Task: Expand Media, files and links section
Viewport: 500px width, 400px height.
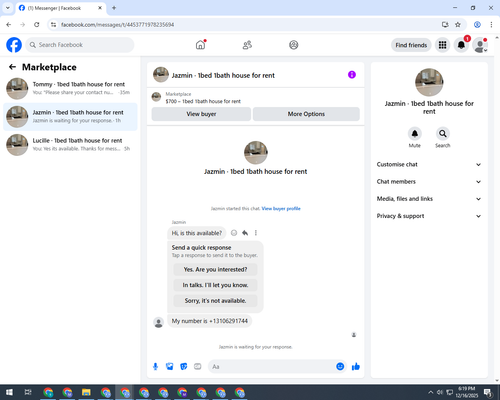Action: click(429, 199)
